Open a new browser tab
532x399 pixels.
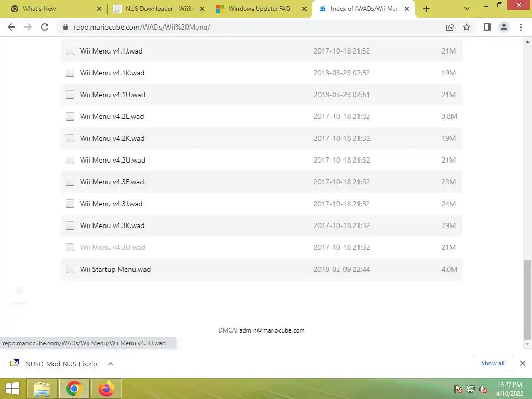point(427,9)
